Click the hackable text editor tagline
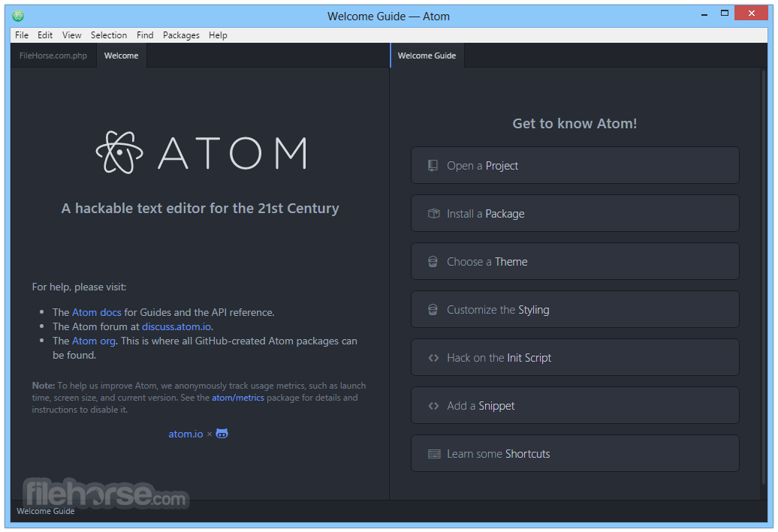The image size is (778, 532). (x=200, y=209)
